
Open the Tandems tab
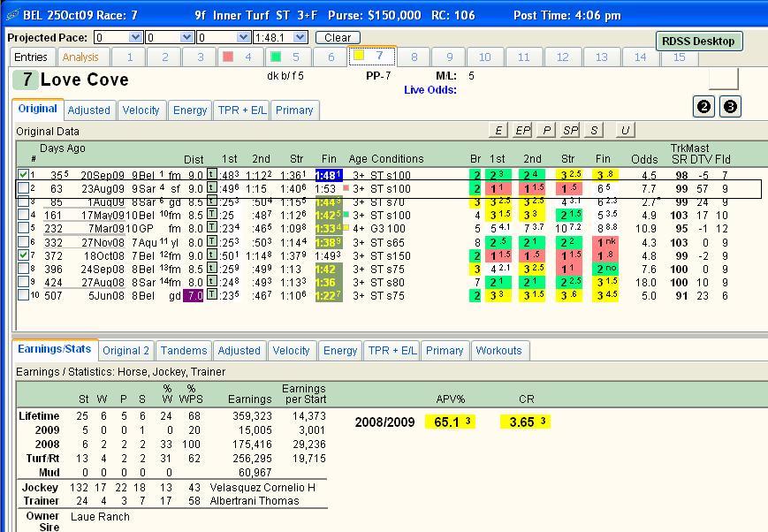click(184, 351)
